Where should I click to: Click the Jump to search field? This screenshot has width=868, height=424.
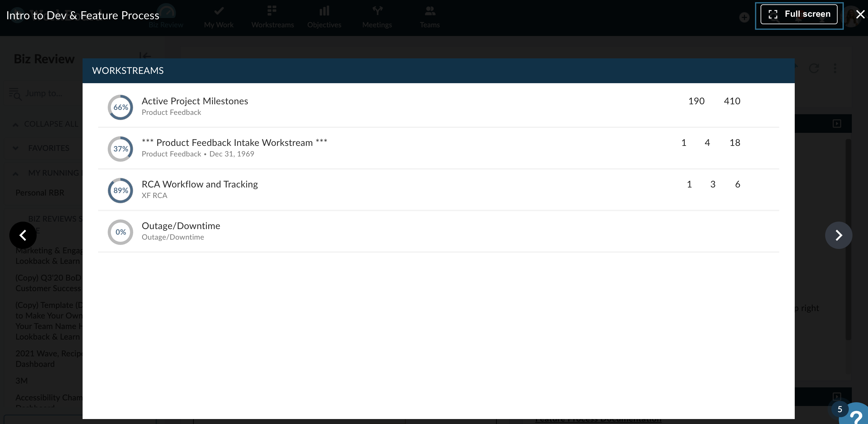(x=44, y=93)
